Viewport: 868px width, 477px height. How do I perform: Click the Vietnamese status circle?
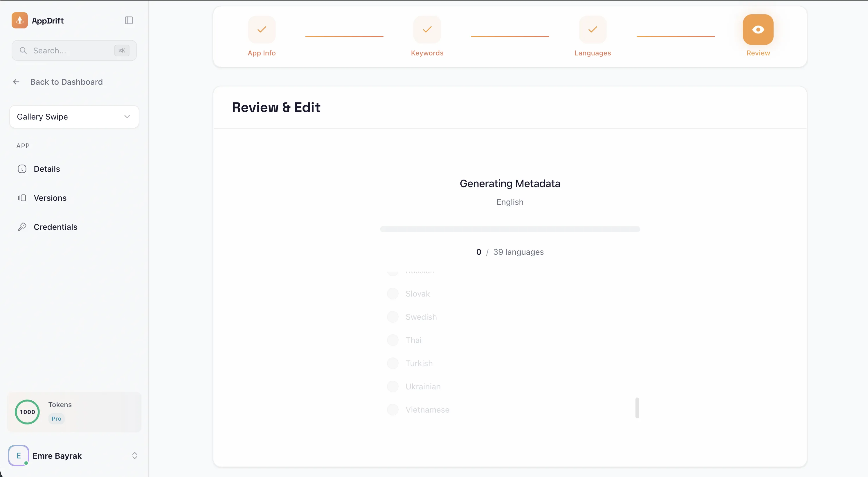393,410
